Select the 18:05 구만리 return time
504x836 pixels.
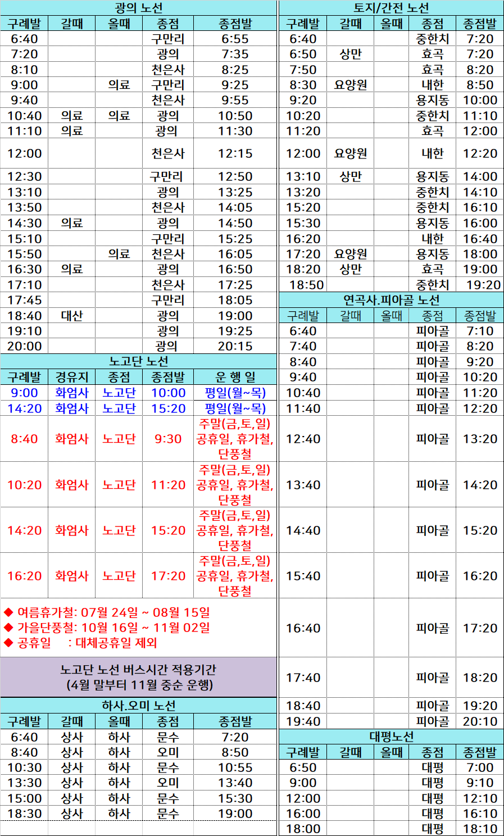235,300
